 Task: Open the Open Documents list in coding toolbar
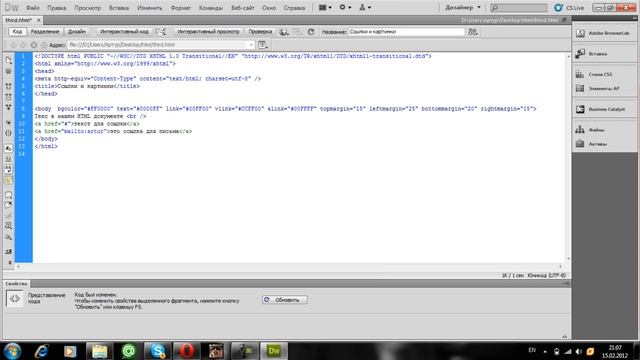[9, 60]
